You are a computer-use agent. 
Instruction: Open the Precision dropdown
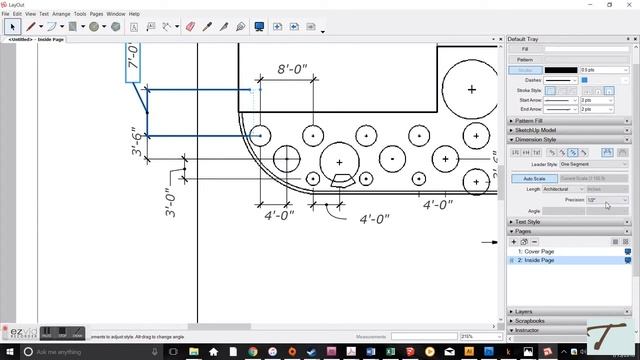point(607,200)
